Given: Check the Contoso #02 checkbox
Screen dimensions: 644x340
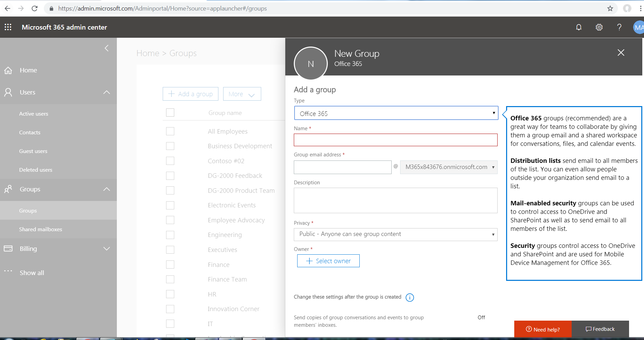Looking at the screenshot, I should [x=170, y=161].
